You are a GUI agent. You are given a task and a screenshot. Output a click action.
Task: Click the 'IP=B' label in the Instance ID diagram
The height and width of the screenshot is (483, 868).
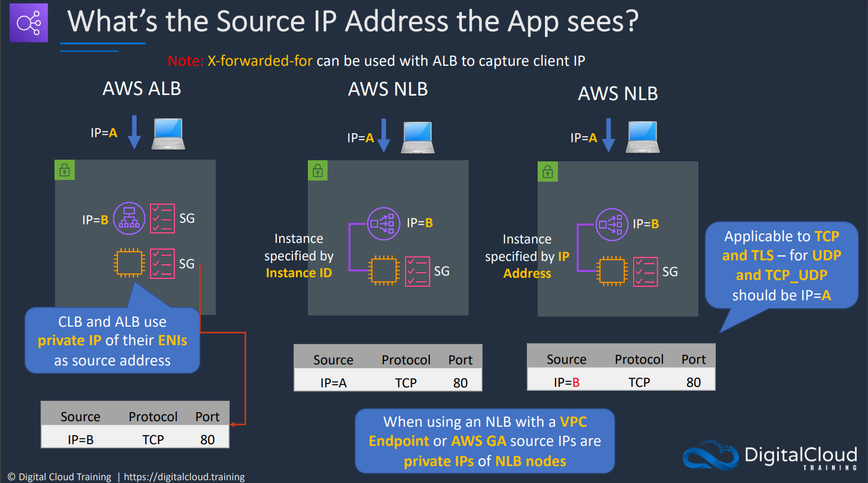pyautogui.click(x=420, y=223)
